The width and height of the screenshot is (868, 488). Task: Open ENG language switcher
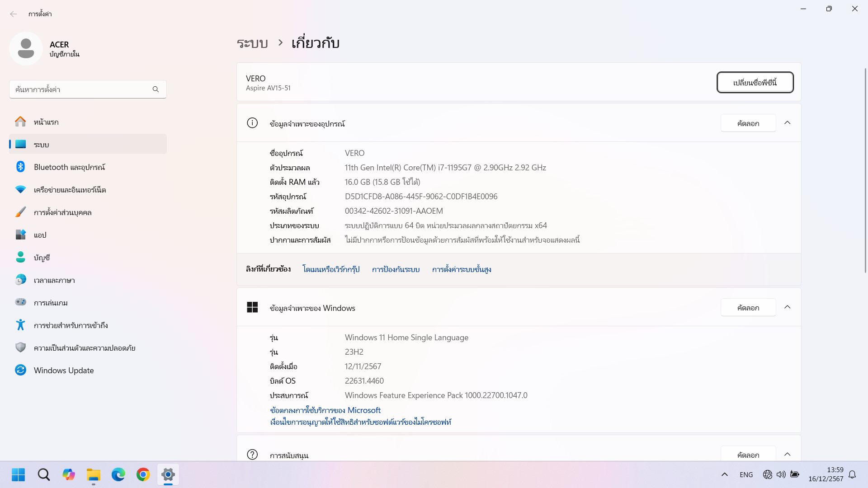(746, 474)
